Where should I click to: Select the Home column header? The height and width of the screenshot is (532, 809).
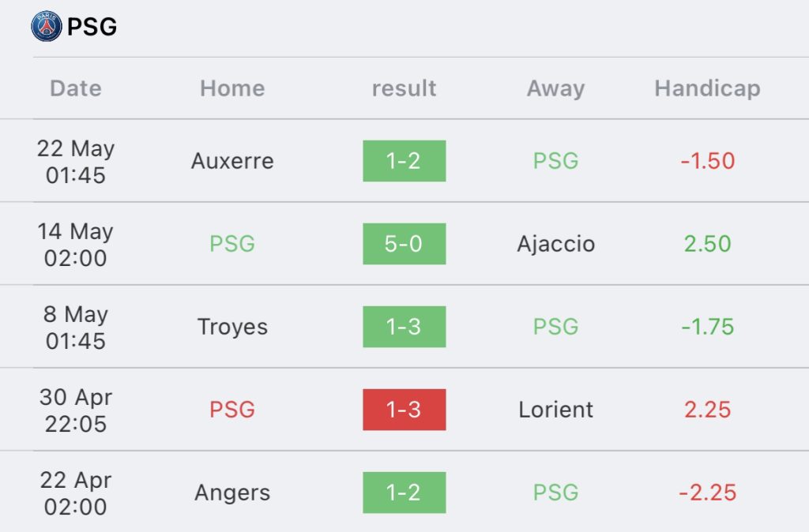tap(232, 88)
